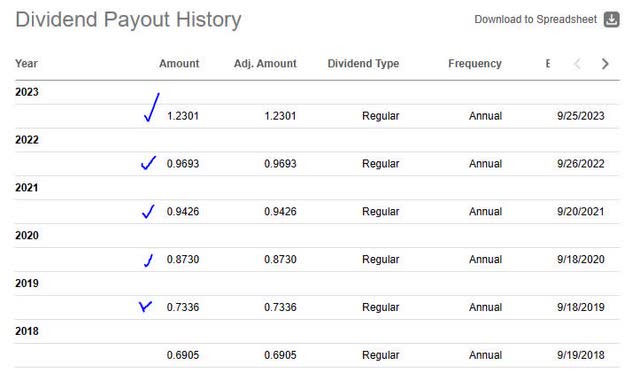The image size is (640, 373).
Task: Click the Year column header
Action: pyautogui.click(x=27, y=64)
